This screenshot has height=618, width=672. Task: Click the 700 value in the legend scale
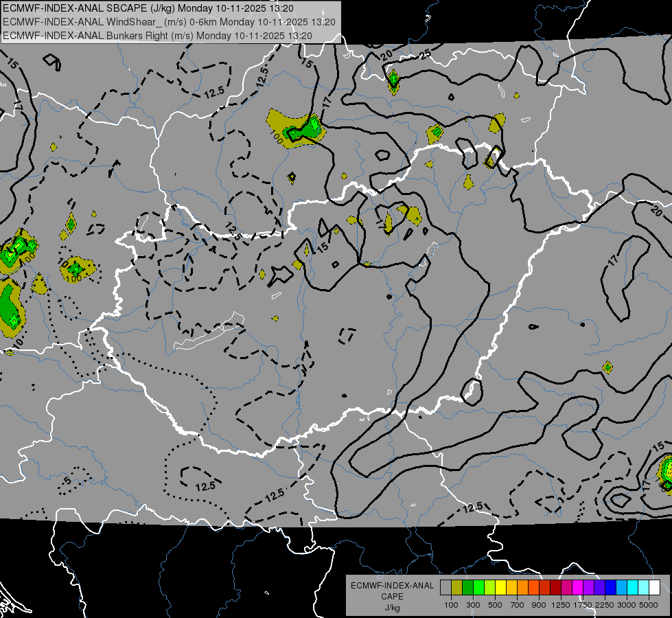pyautogui.click(x=518, y=605)
